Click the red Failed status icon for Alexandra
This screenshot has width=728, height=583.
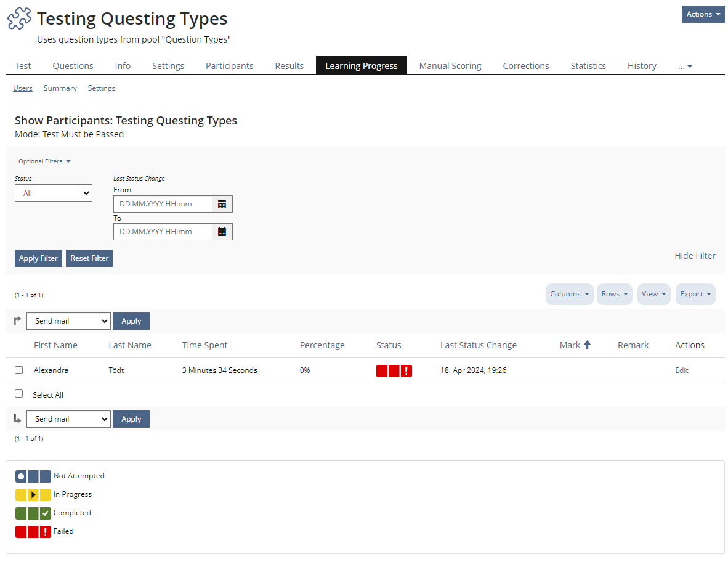pyautogui.click(x=394, y=371)
